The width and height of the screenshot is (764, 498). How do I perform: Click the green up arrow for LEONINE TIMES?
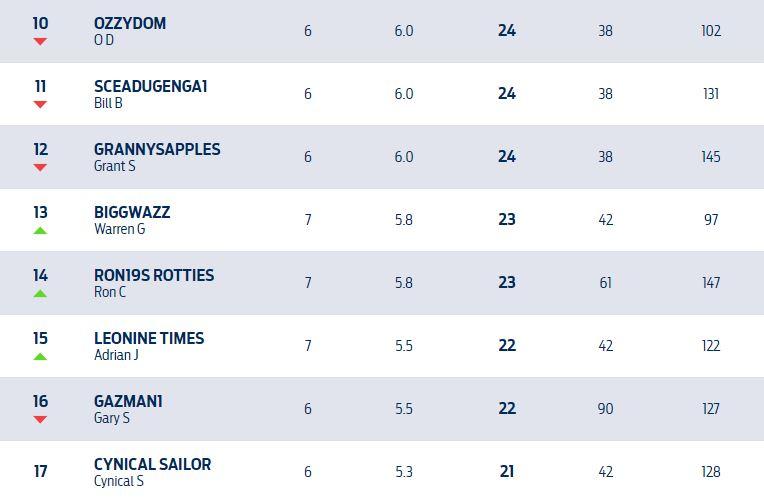coord(40,356)
